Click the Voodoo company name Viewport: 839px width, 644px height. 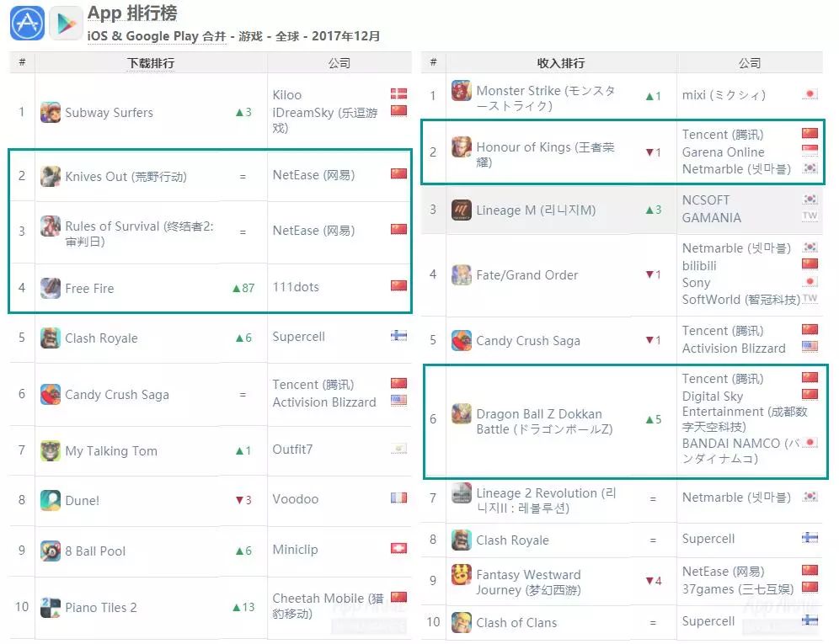(x=296, y=499)
